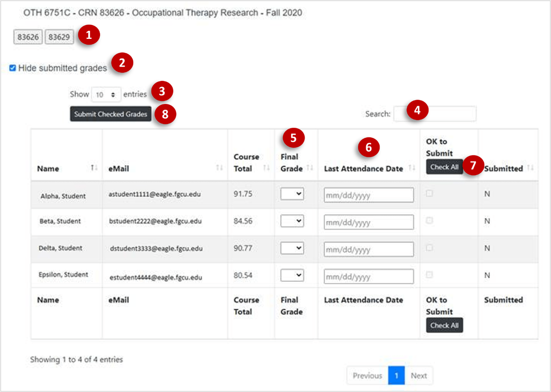Click course total value 80.54

tap(243, 275)
